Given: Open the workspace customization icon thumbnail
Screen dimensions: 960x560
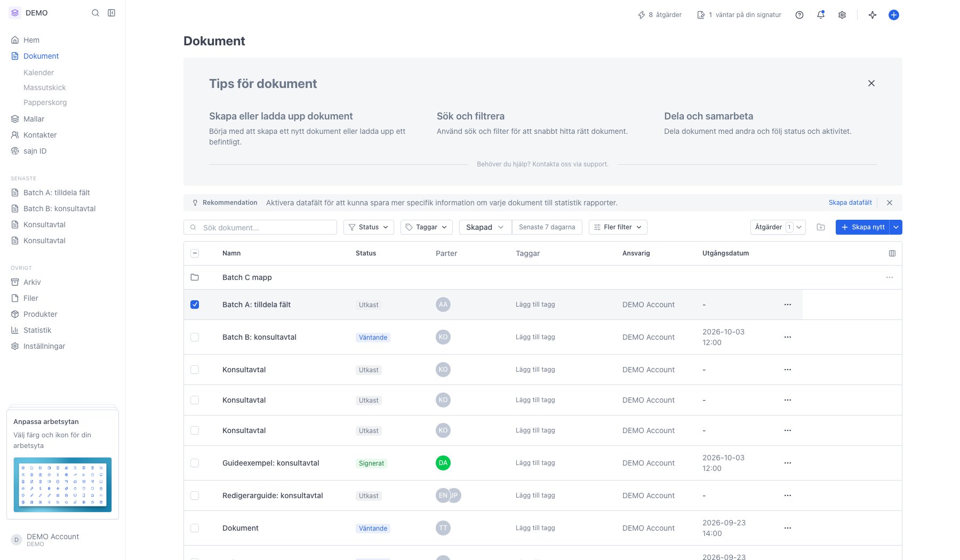Looking at the screenshot, I should (x=62, y=485).
